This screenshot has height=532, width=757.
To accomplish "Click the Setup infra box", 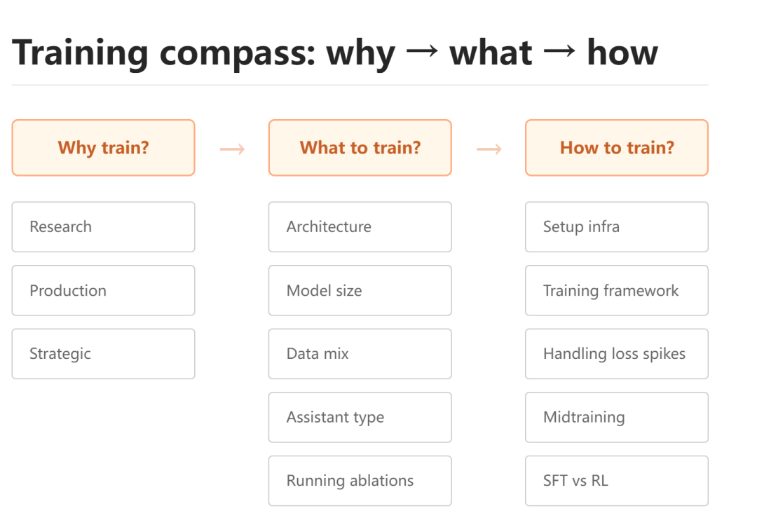I will click(616, 227).
